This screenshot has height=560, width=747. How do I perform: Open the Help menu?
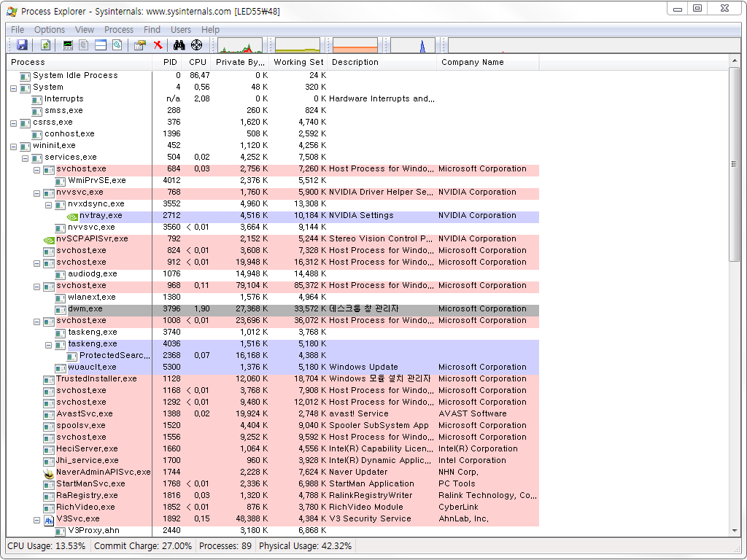(210, 29)
